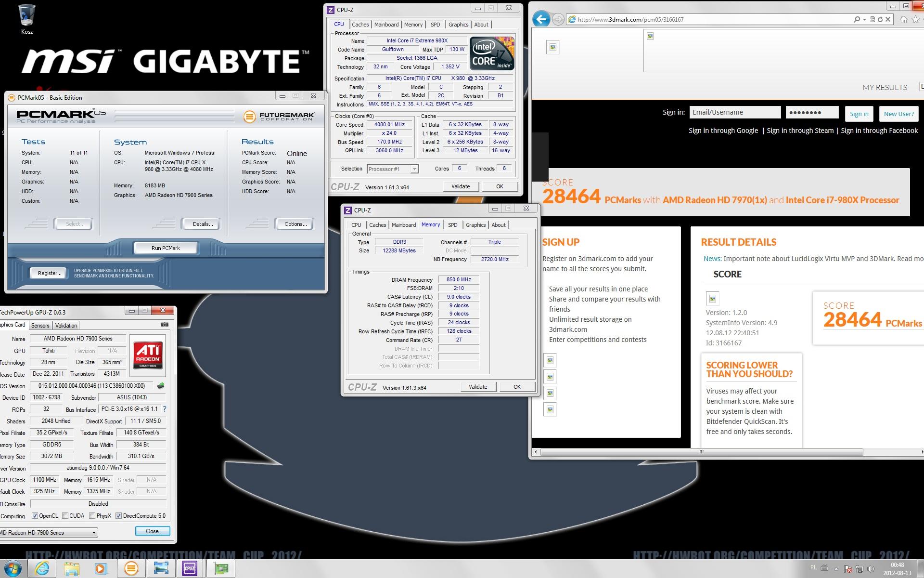The image size is (924, 578).
Task: Toggle OpenCL checkbox in GPU-Z
Action: (35, 516)
